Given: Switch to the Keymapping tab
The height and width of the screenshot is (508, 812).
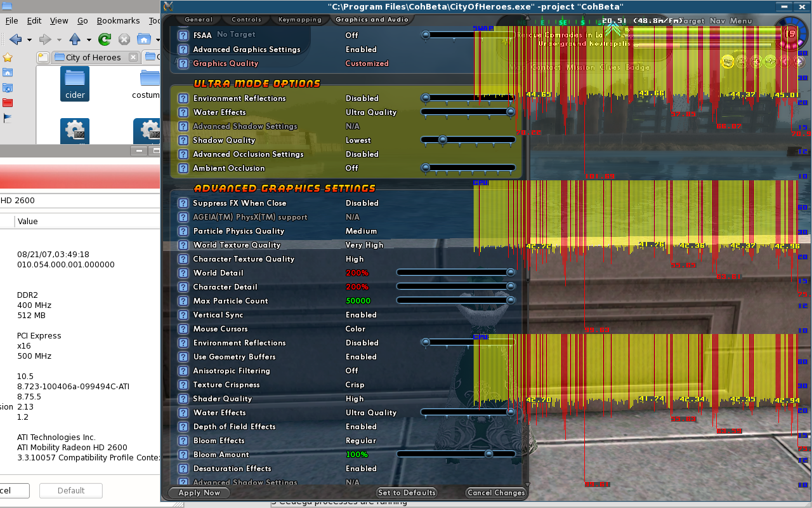Looking at the screenshot, I should (299, 20).
